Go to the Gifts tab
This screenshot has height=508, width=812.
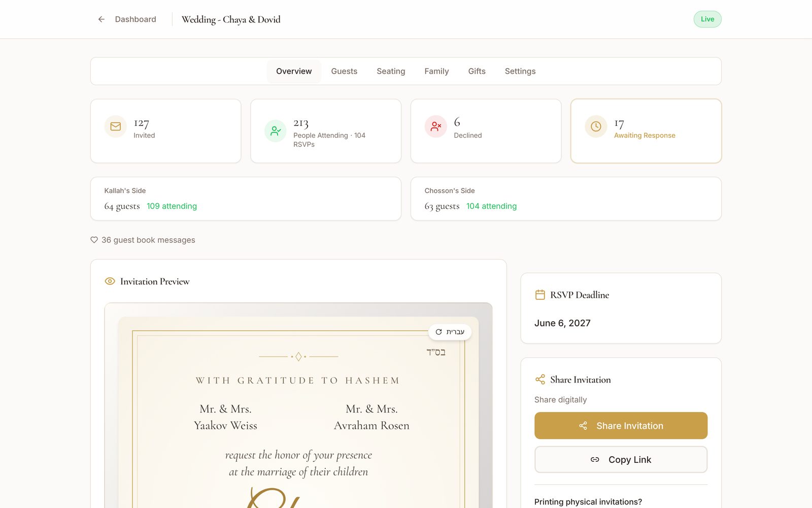tap(477, 71)
